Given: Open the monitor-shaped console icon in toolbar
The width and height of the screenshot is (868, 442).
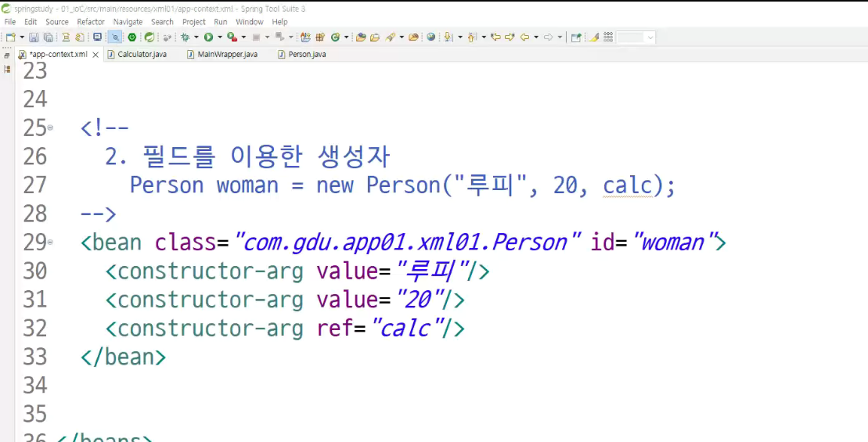Looking at the screenshot, I should tap(97, 37).
